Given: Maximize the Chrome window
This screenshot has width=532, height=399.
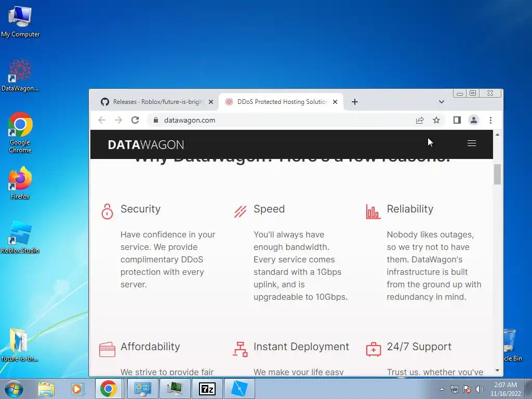Looking at the screenshot, I should (473, 93).
